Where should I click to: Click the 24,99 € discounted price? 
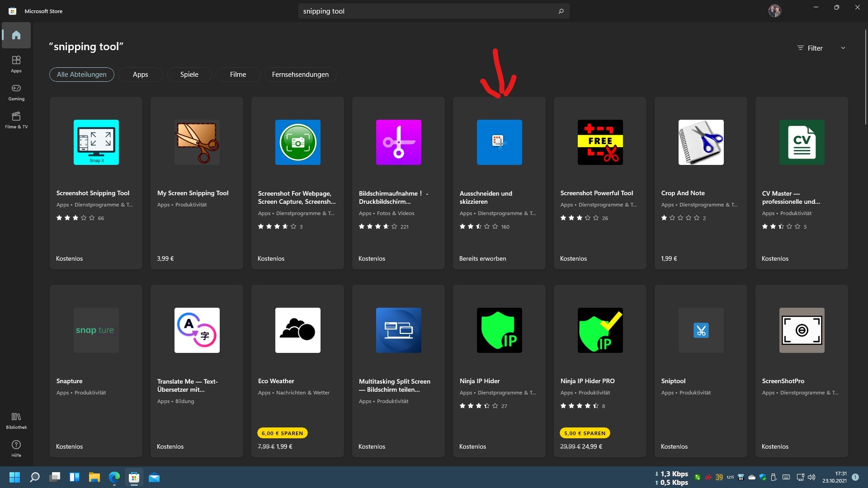coord(592,446)
